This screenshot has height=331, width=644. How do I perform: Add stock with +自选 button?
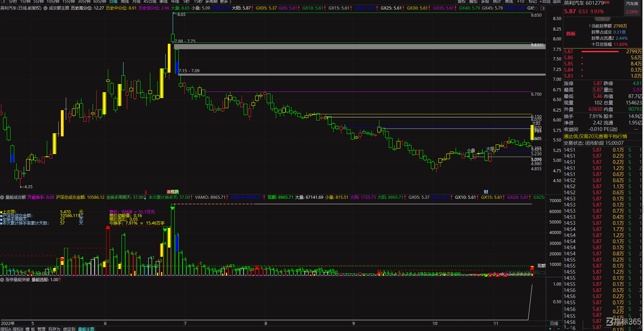point(545,2)
